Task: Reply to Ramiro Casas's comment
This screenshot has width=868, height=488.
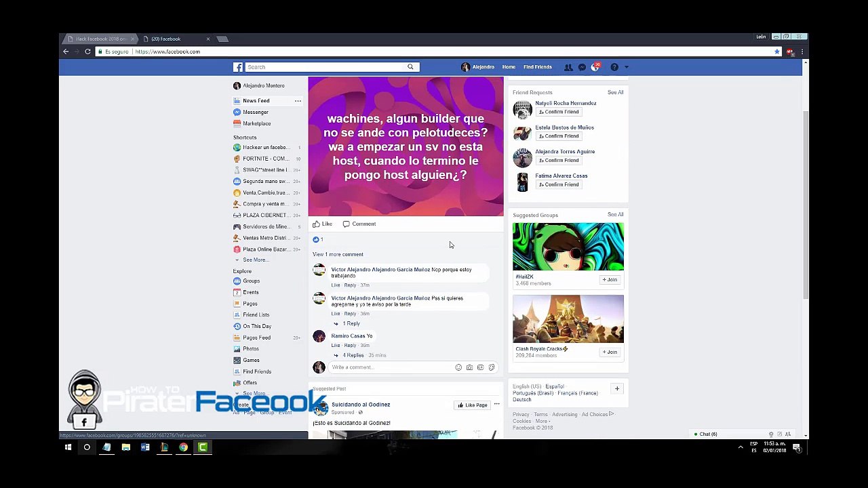Action: click(x=350, y=346)
